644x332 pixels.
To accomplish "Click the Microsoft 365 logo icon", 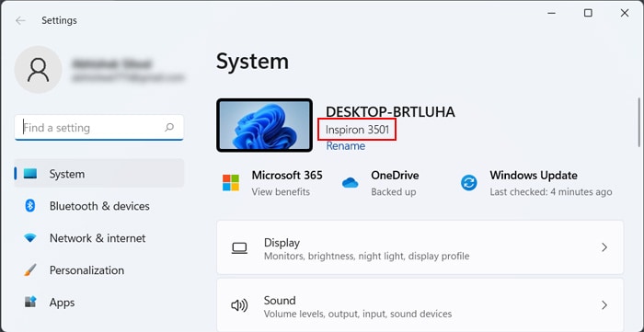I will 231,183.
